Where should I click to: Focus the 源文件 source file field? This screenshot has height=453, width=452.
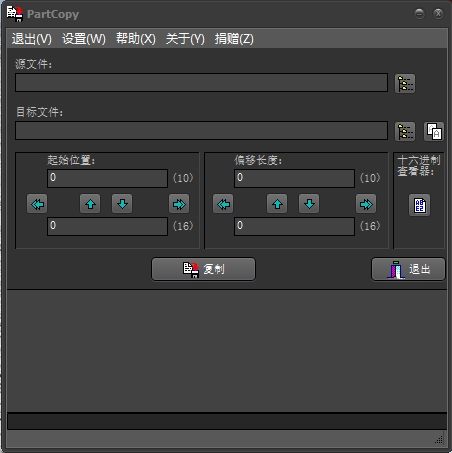point(201,83)
